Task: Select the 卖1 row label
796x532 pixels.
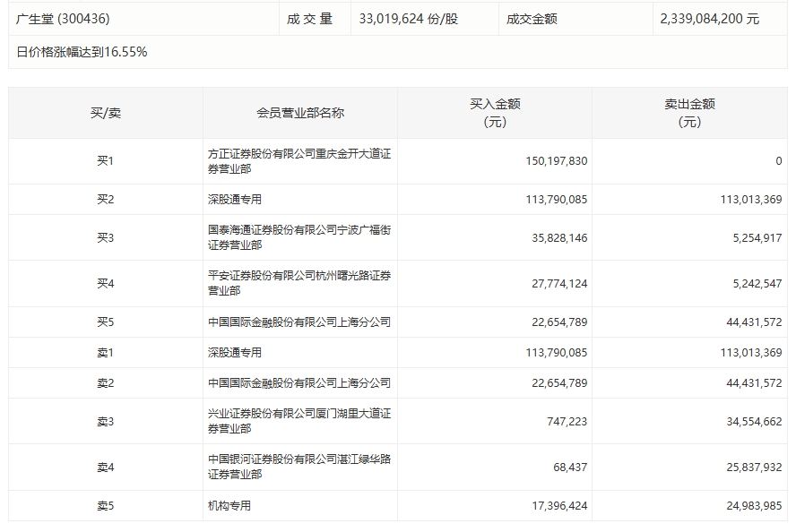Action: (106, 353)
